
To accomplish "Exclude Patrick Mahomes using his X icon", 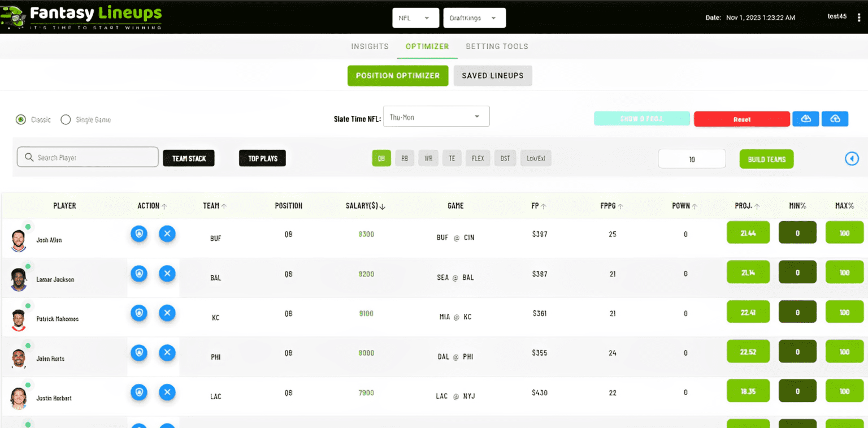I will pyautogui.click(x=167, y=313).
